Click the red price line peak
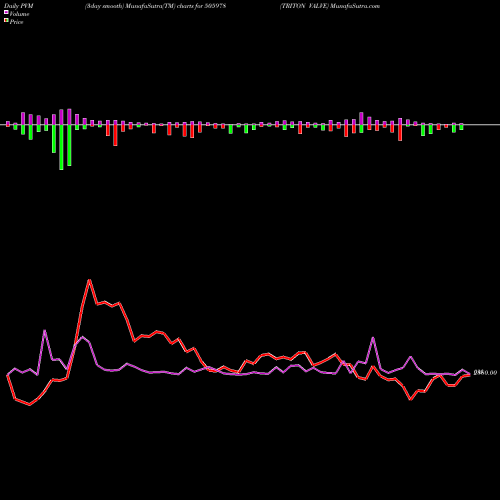The image size is (500, 500). point(89,280)
